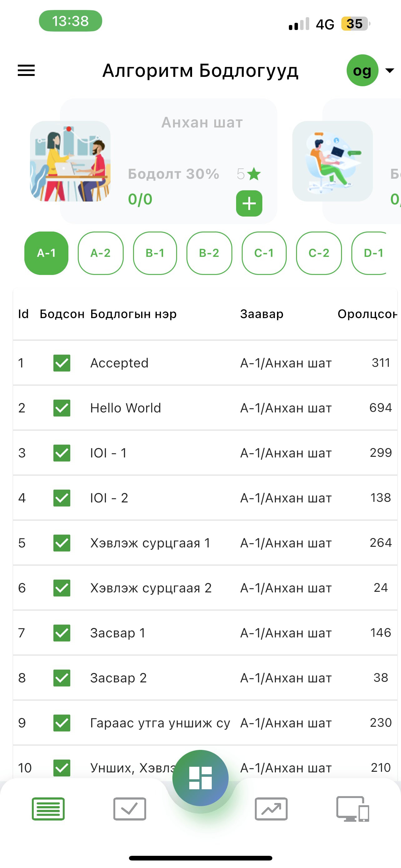Open the checkmark submissions icon in bottom bar
This screenshot has height=868, width=401.
[130, 809]
